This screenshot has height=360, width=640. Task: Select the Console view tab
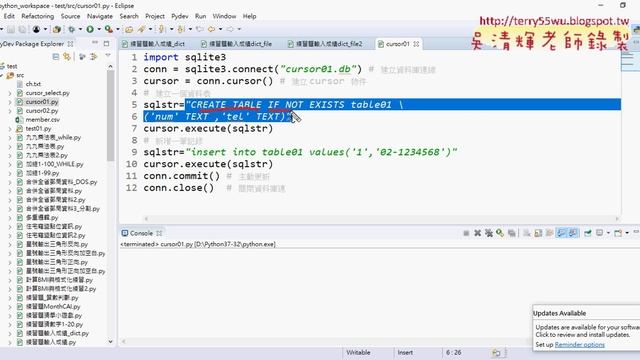pyautogui.click(x=141, y=233)
